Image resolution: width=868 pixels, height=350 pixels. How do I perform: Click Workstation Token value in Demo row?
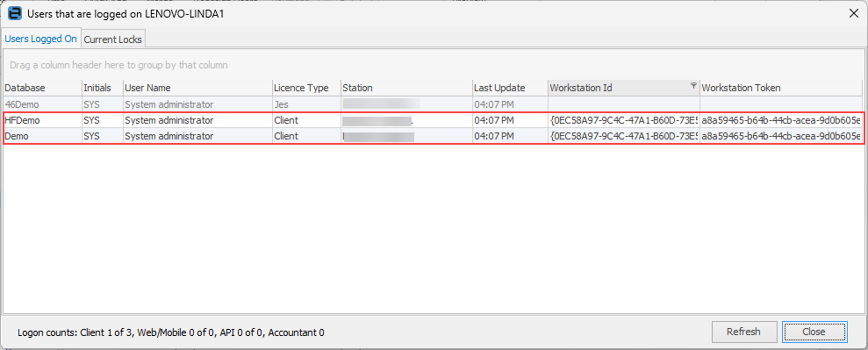tap(781, 136)
